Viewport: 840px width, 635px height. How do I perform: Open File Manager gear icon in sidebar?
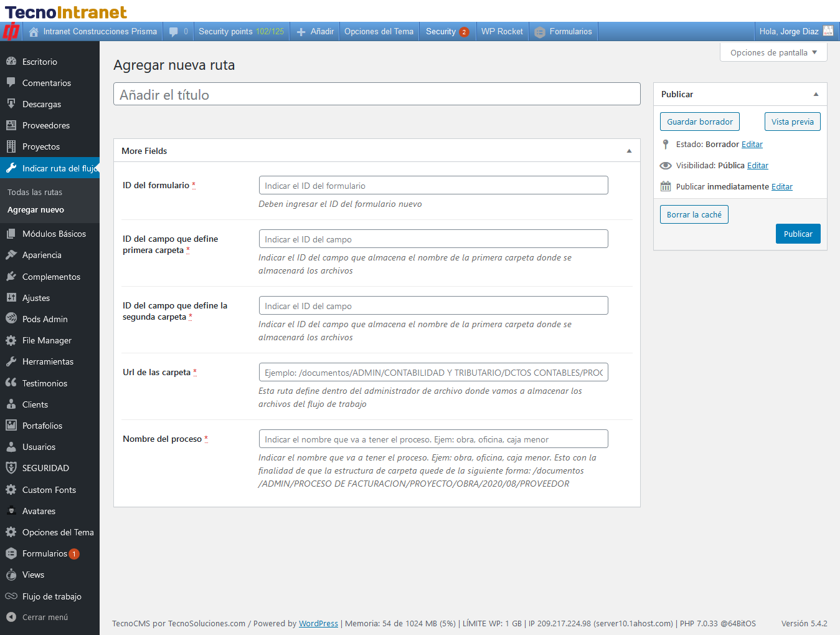11,340
